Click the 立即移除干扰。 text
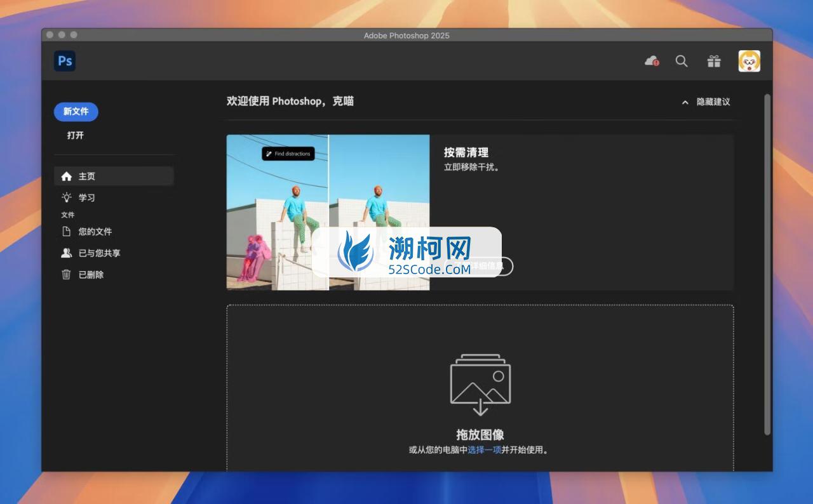 tap(472, 168)
